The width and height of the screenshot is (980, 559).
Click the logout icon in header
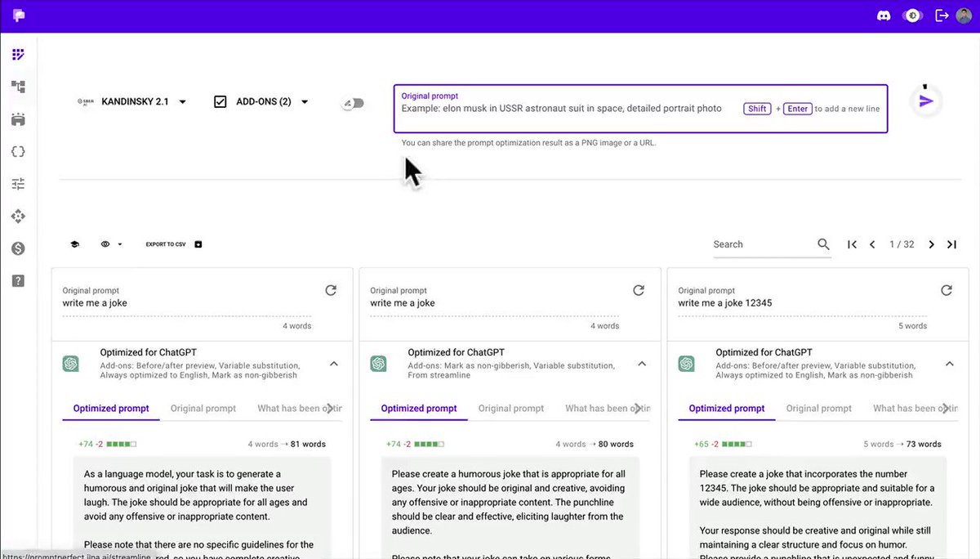point(942,16)
